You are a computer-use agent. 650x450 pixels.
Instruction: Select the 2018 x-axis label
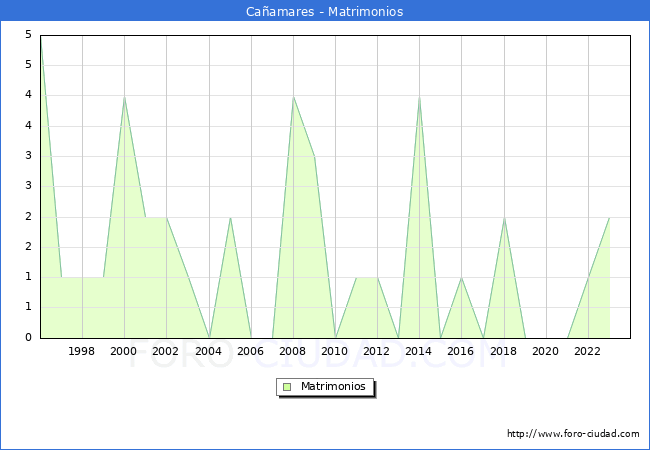[x=503, y=351]
